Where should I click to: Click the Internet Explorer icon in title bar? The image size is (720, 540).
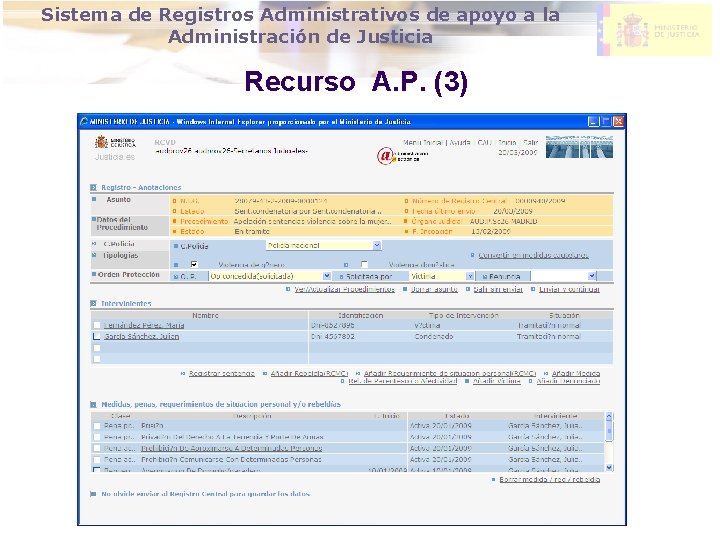pos(84,122)
